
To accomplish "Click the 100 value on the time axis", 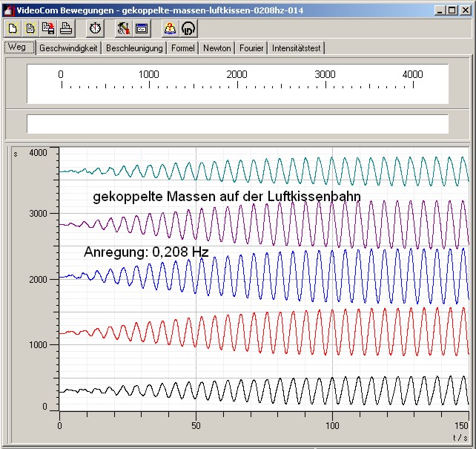I will (332, 425).
